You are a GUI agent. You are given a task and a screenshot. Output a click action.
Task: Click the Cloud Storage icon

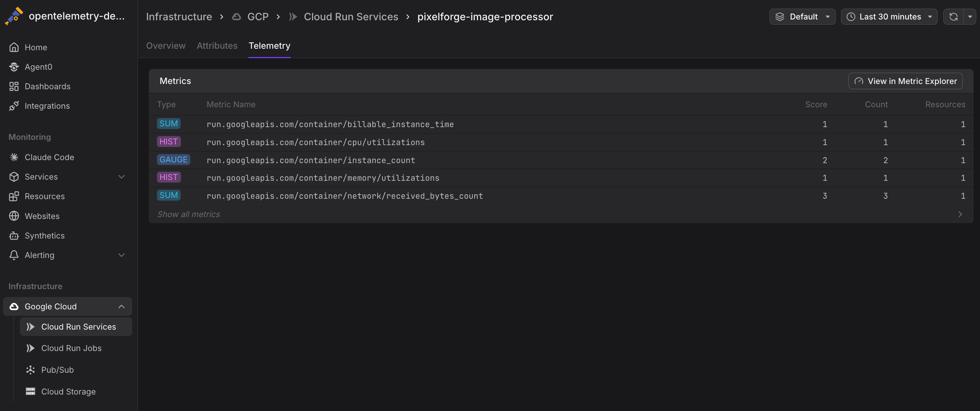point(30,391)
